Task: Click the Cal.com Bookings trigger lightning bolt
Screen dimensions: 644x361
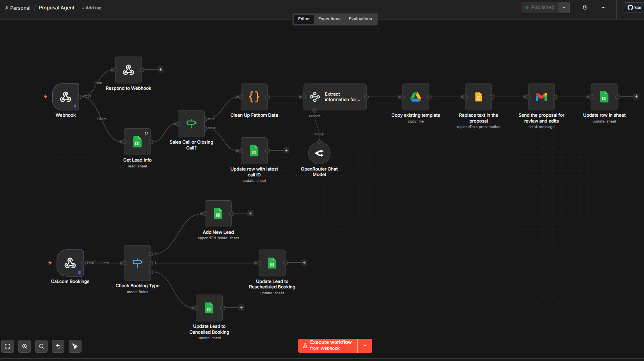Action: pyautogui.click(x=50, y=263)
